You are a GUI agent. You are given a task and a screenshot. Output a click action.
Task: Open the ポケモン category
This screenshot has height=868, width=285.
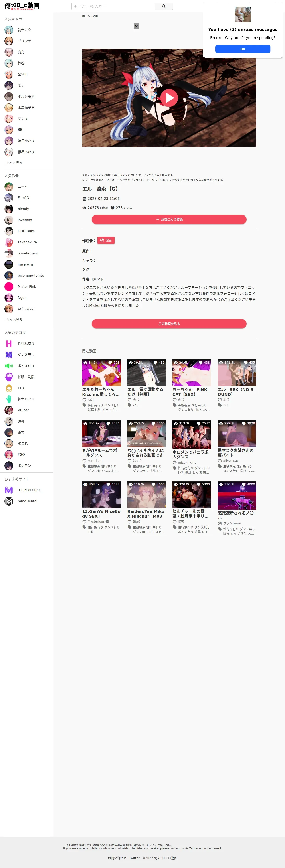pos(24,466)
